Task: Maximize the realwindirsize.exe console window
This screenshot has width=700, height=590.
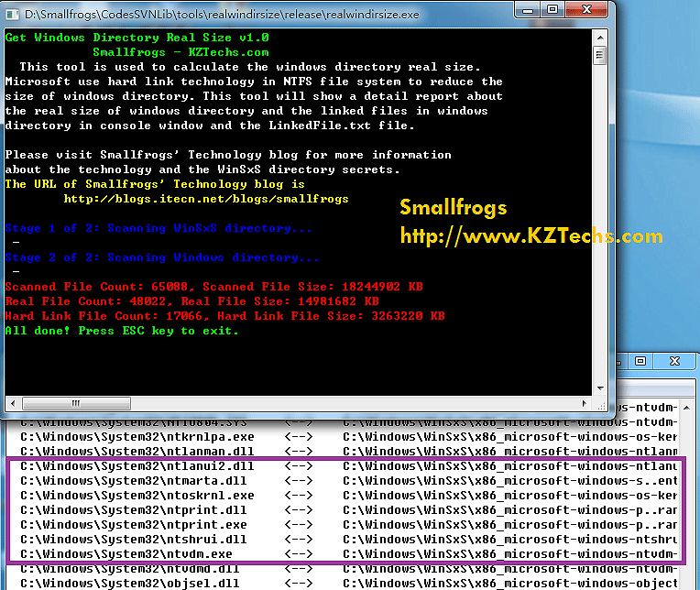Action: [x=554, y=12]
